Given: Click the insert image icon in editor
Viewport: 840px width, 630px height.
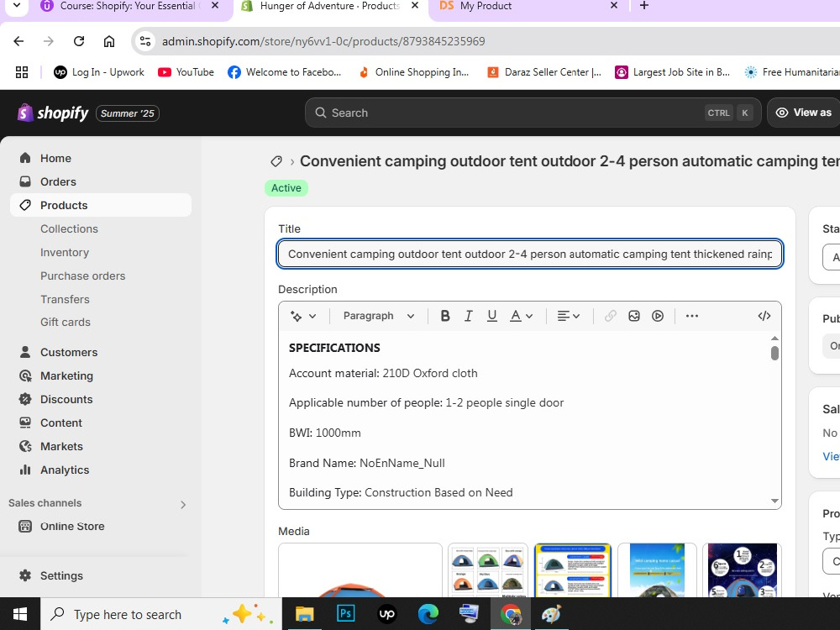Looking at the screenshot, I should pos(633,316).
